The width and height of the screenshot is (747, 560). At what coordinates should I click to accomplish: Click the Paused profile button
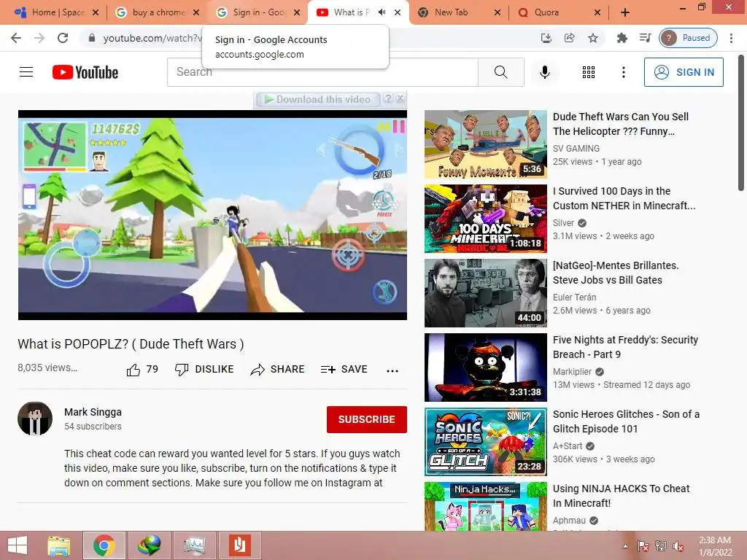pos(689,38)
